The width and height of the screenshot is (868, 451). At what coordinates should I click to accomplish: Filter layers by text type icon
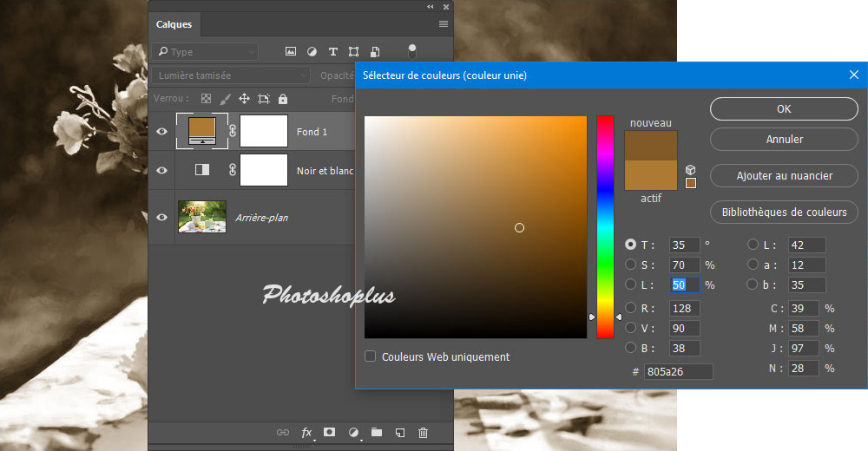click(x=332, y=52)
